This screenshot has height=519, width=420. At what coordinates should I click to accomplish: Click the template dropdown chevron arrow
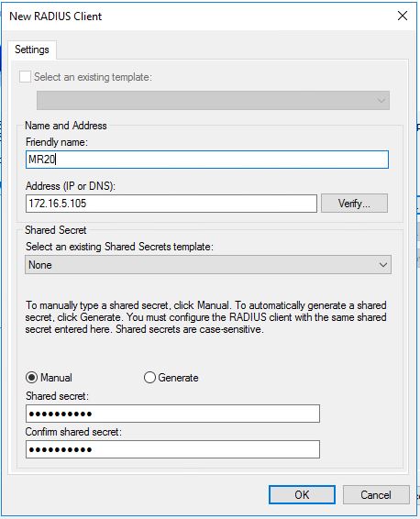[381, 100]
